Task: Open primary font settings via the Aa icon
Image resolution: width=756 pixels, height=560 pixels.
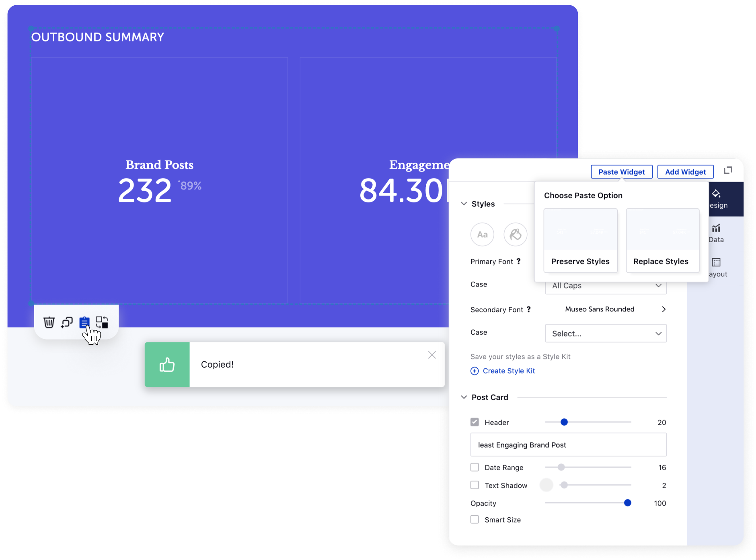Action: coord(482,234)
